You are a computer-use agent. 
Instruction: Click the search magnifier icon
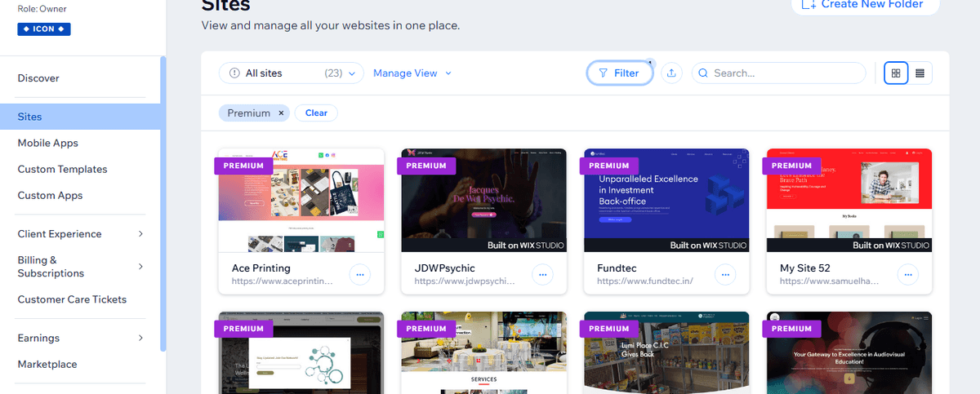[x=703, y=73]
